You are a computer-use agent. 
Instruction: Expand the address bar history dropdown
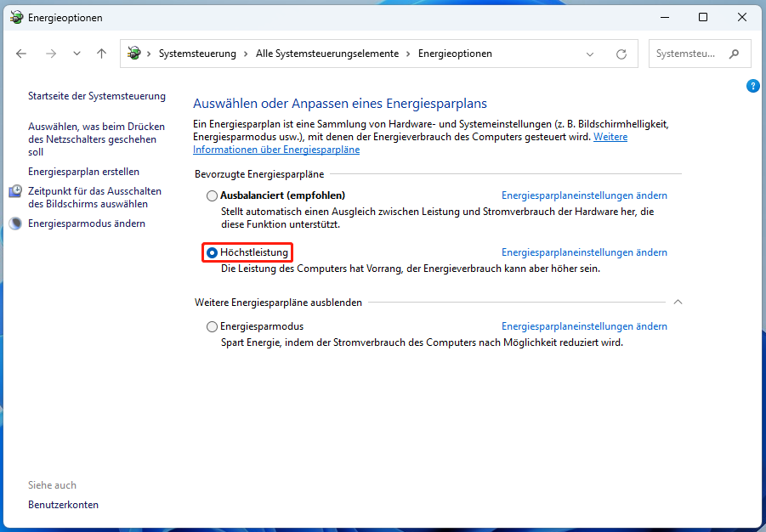click(x=590, y=54)
